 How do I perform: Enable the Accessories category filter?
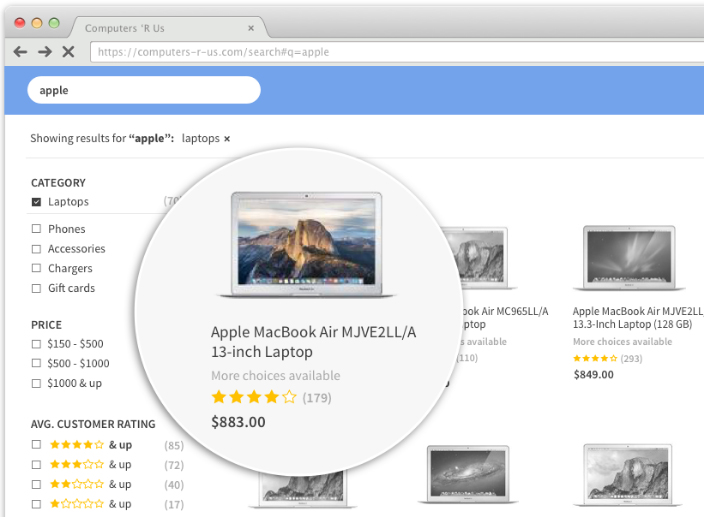[x=37, y=249]
